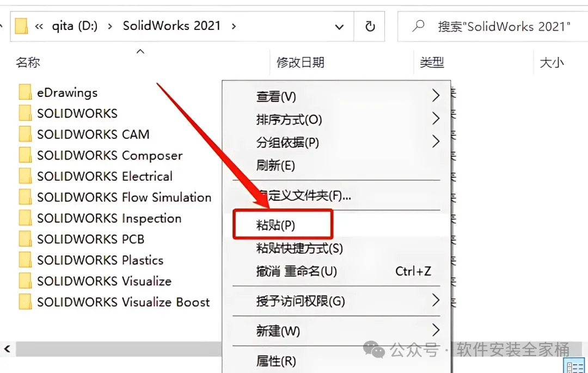The height and width of the screenshot is (373, 588).
Task: Select the SOLIDWORKS PCB folder name
Action: [91, 239]
